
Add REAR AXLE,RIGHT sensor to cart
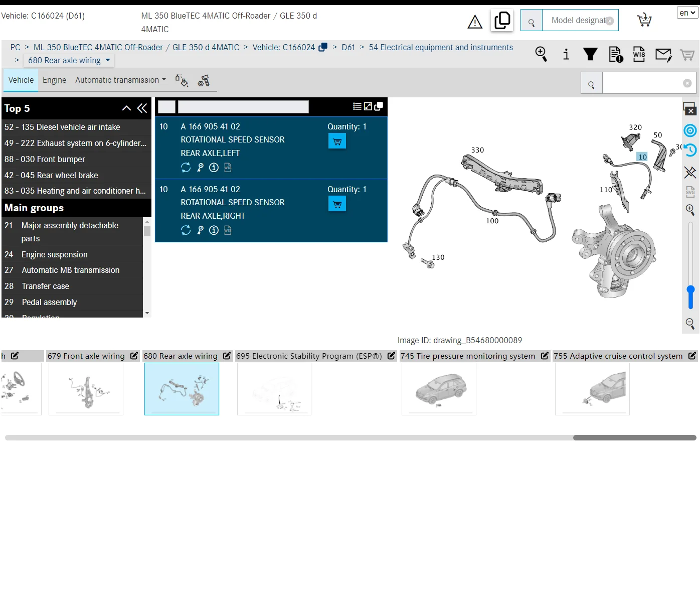(x=337, y=204)
